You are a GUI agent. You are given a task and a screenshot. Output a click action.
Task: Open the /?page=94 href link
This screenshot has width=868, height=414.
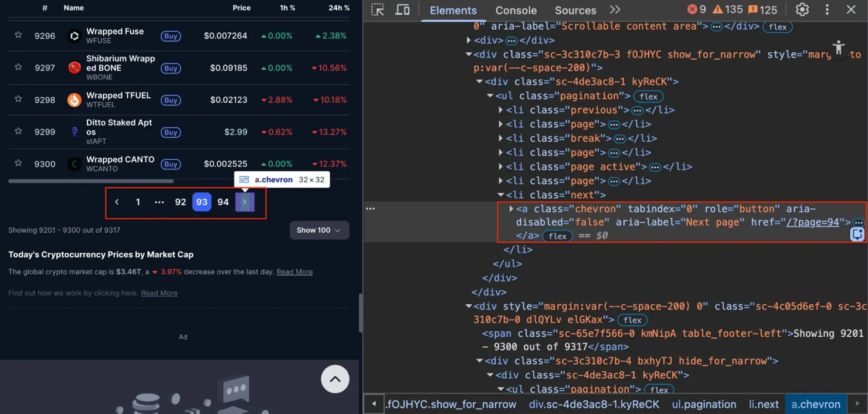coord(813,222)
